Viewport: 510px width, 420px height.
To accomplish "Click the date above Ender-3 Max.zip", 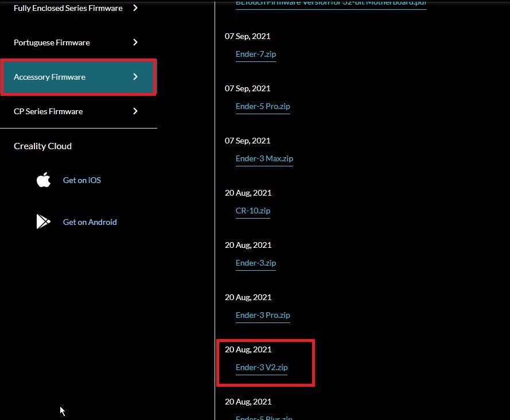I will (x=247, y=141).
